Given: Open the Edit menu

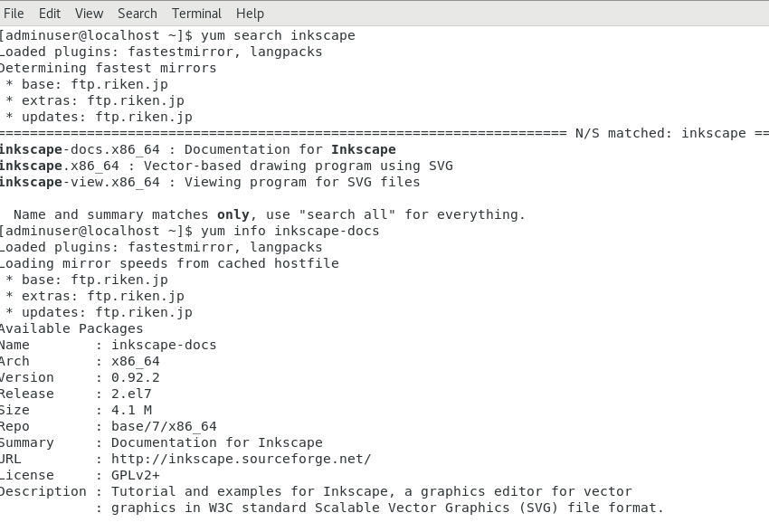Looking at the screenshot, I should pos(50,14).
